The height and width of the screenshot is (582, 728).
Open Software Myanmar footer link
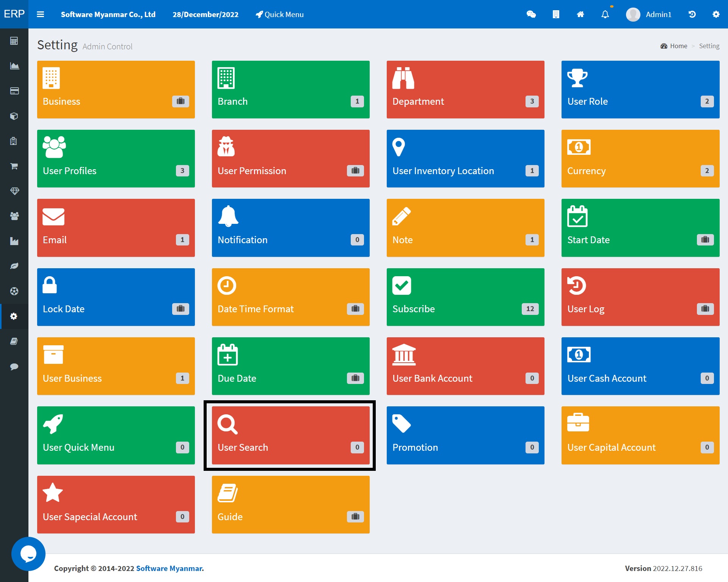(x=170, y=568)
